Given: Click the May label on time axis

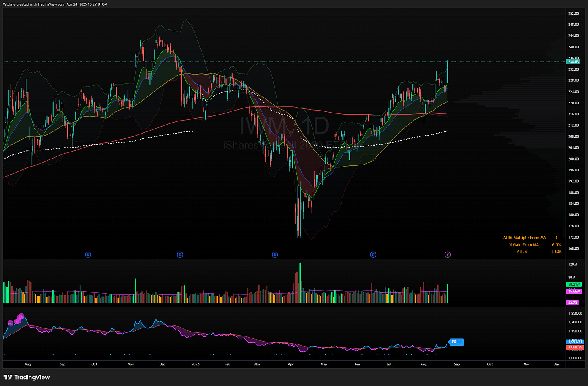Looking at the screenshot, I should click(x=324, y=364).
